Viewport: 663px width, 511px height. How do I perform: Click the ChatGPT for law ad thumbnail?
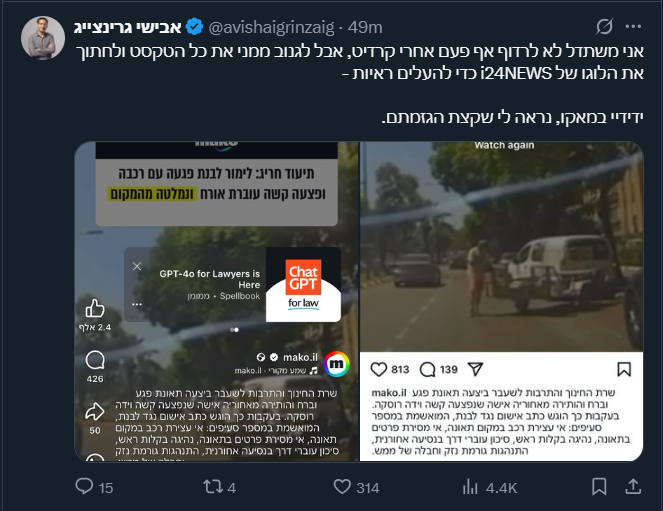303,285
